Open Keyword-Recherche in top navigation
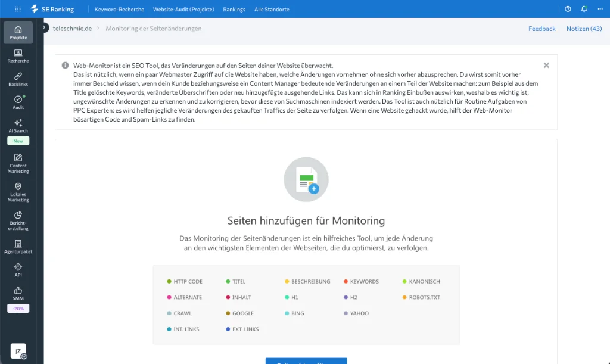 pyautogui.click(x=119, y=10)
